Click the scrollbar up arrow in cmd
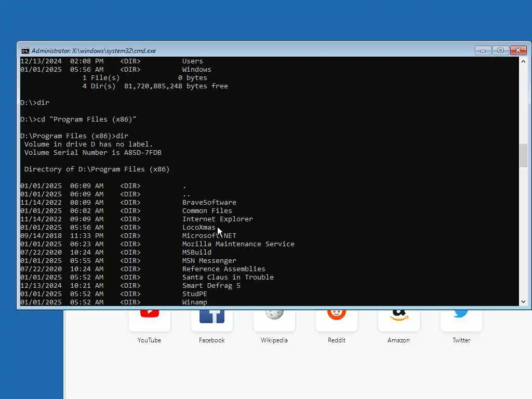This screenshot has height=399, width=532. tap(523, 61)
